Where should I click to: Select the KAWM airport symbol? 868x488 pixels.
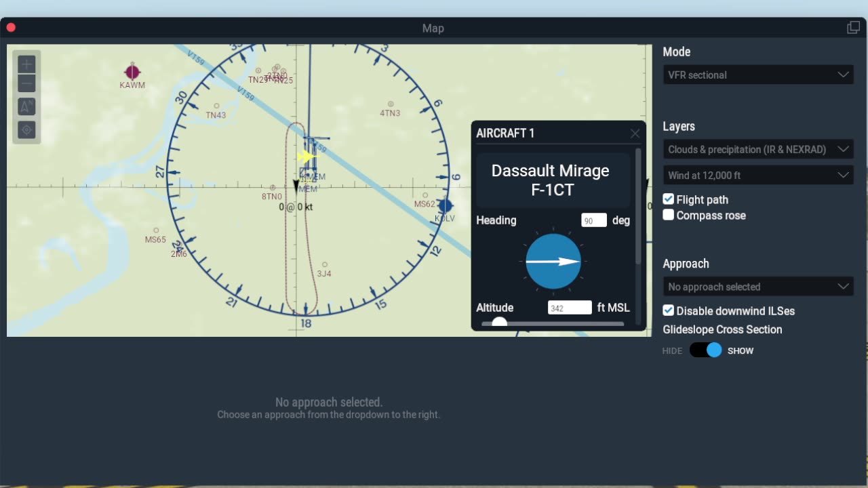[132, 72]
